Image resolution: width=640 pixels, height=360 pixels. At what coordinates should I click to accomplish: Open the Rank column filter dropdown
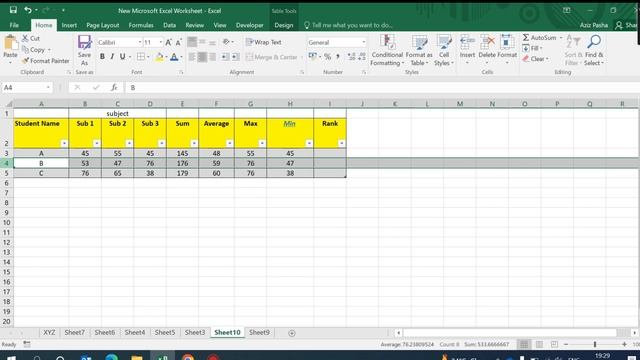click(341, 143)
